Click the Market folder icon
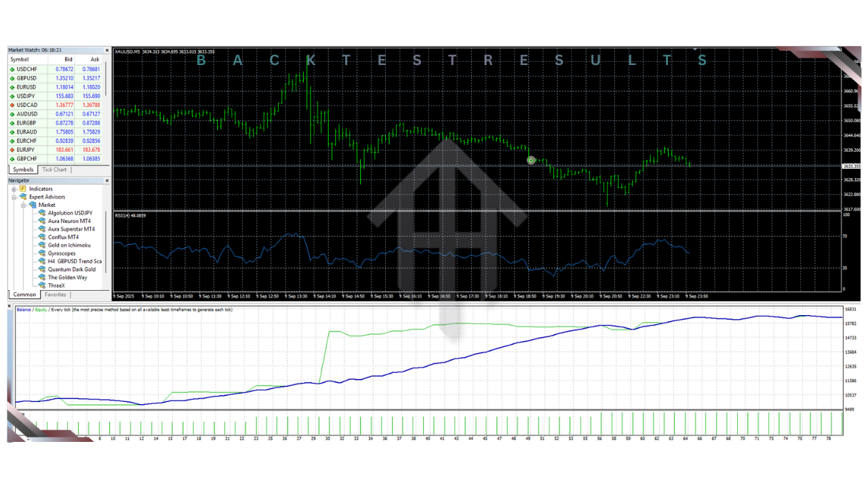Image resolution: width=868 pixels, height=488 pixels. click(33, 205)
